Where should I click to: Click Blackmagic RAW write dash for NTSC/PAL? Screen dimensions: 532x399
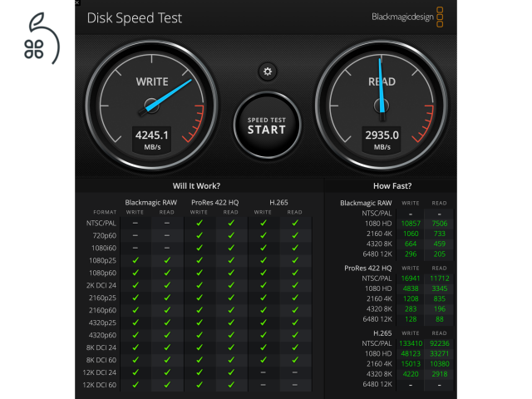click(135, 223)
